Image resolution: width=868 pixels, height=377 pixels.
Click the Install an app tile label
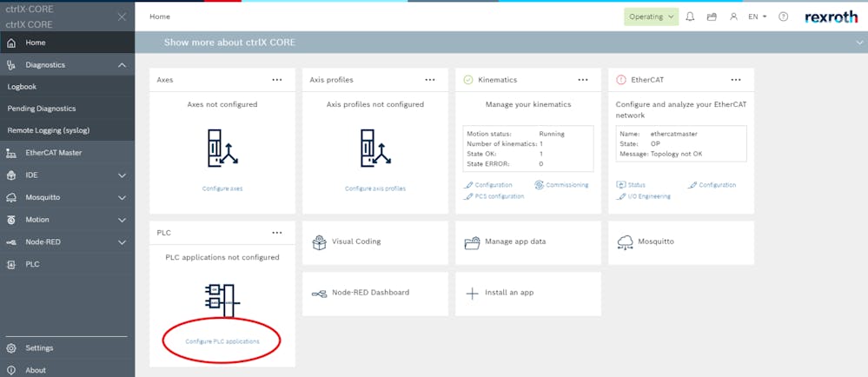(x=509, y=292)
